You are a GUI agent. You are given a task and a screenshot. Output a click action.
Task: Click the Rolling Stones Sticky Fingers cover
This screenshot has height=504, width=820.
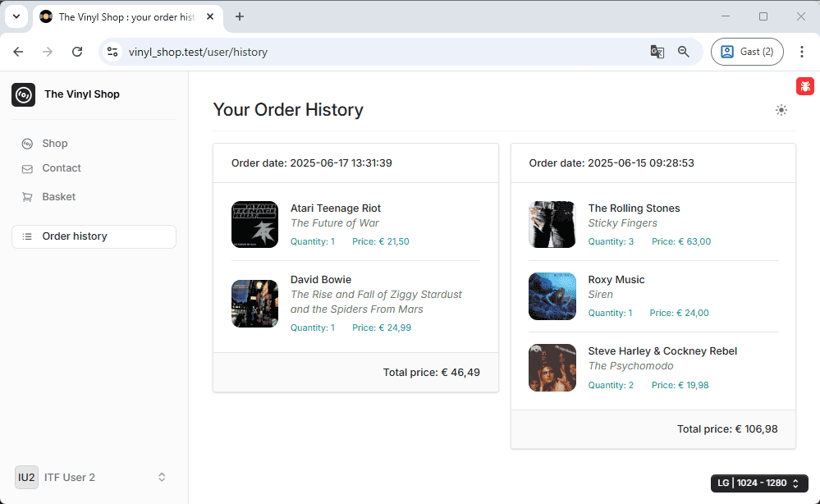(x=552, y=224)
